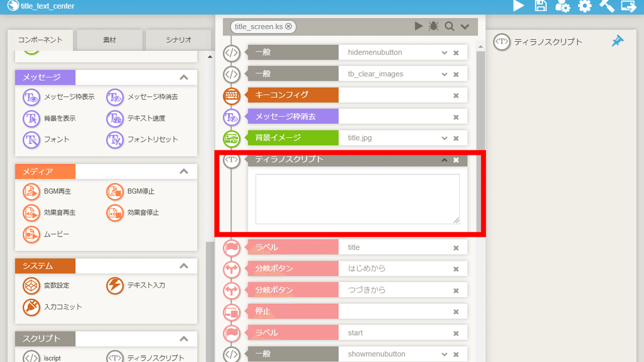Delete the ラベル title row
This screenshot has height=362, width=644.
point(456,248)
